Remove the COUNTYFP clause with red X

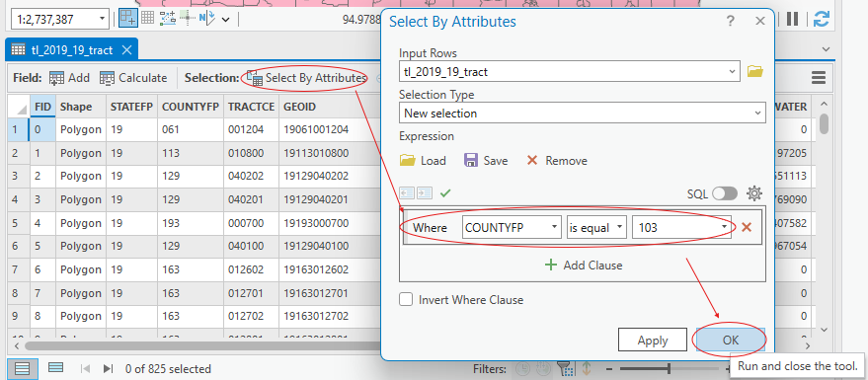pyautogui.click(x=747, y=227)
